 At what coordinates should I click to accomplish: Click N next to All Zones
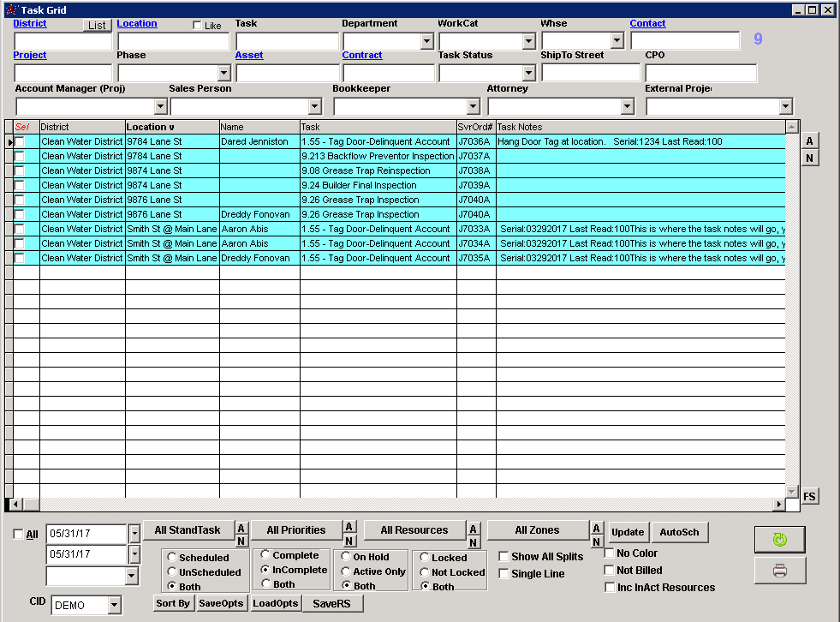tap(596, 541)
